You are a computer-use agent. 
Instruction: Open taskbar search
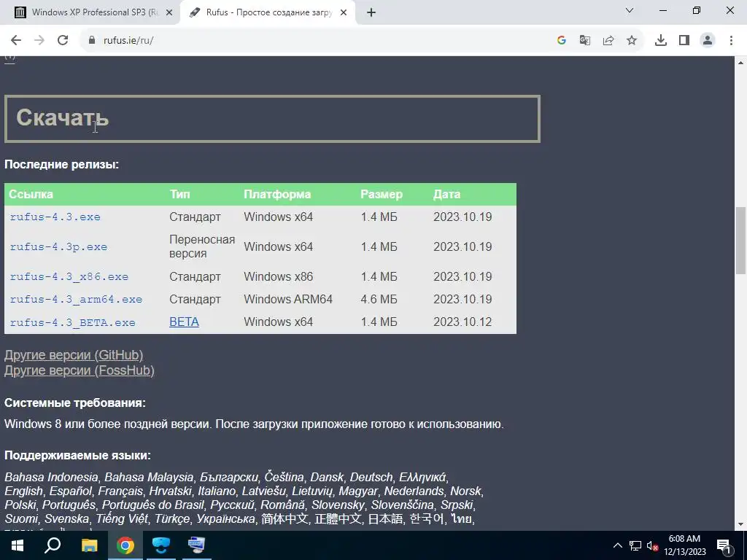(53, 545)
